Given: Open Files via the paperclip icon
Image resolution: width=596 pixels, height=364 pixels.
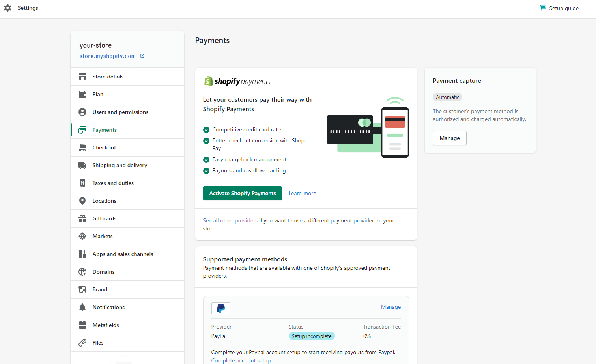Looking at the screenshot, I should 82,342.
